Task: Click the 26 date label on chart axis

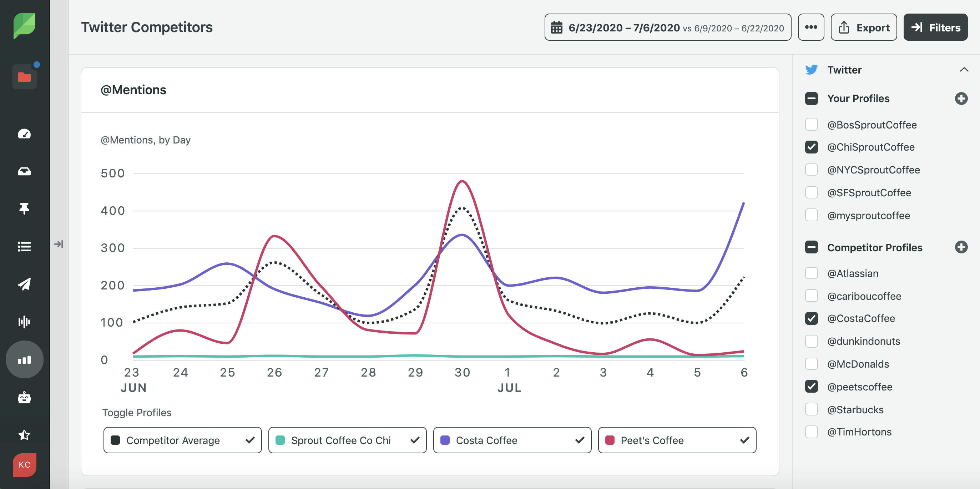Action: click(274, 372)
